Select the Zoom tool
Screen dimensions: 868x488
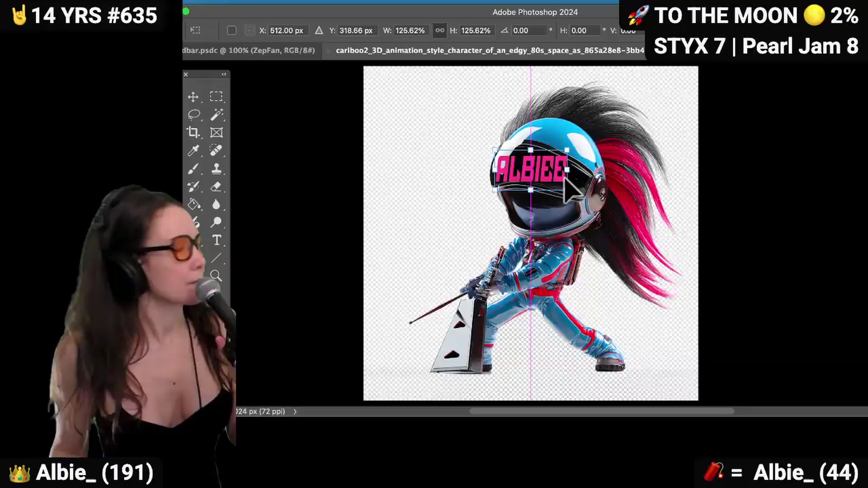click(216, 276)
